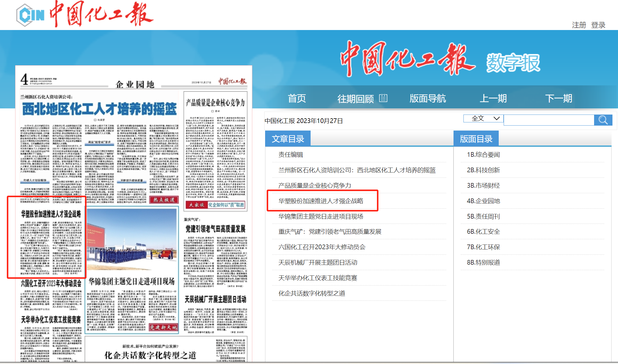Switch to the 文章目录 tab
Image resolution: width=618 pixels, height=364 pixels.
(288, 139)
